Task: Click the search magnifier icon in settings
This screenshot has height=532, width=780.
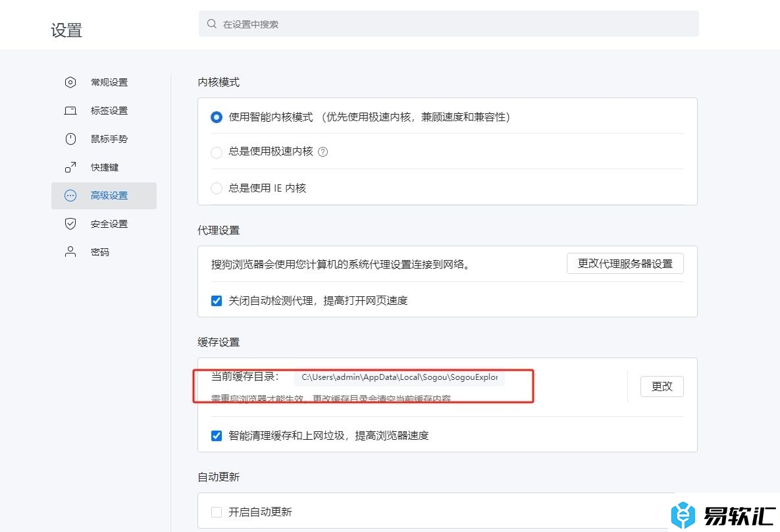Action: pos(212,24)
